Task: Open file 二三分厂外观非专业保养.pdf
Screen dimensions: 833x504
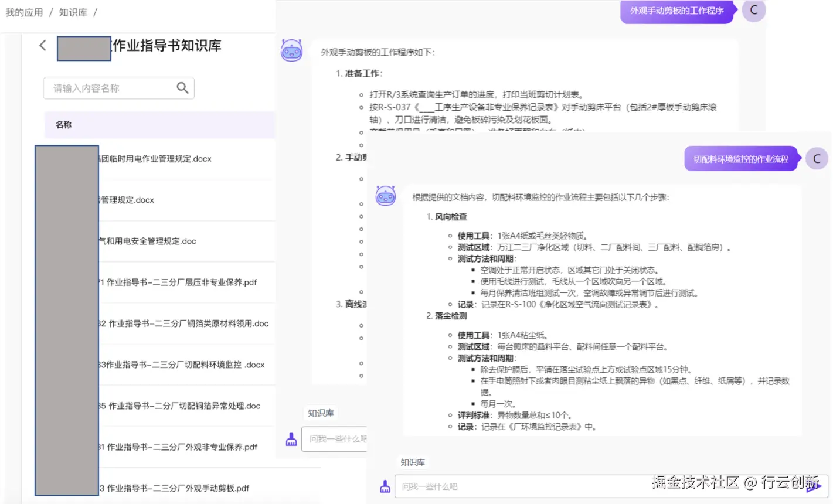Action: [178, 447]
